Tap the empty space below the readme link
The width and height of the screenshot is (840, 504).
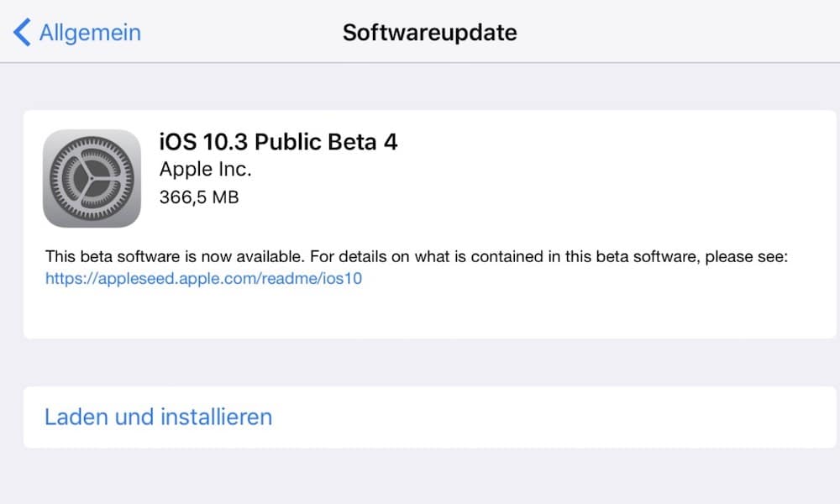coord(428,313)
